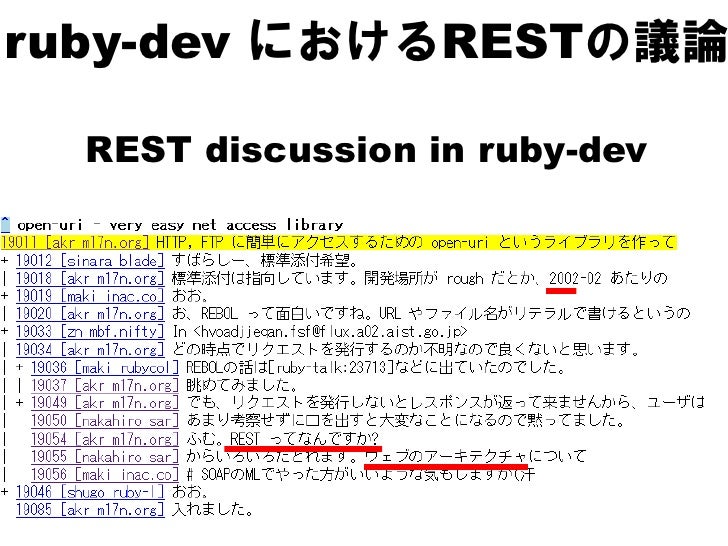
Task: Click the text 'REST ってなんですか?'
Action: (305, 438)
